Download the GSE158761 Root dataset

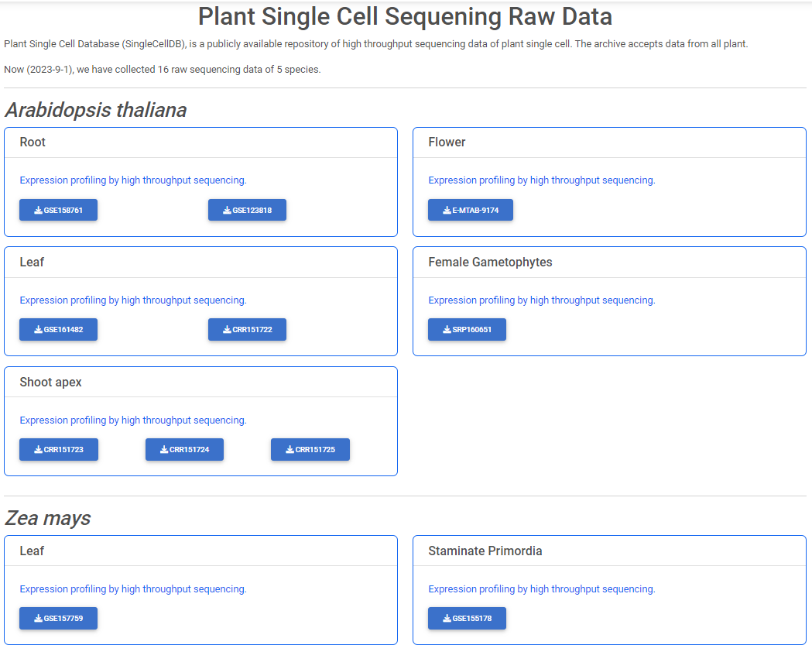pos(58,210)
